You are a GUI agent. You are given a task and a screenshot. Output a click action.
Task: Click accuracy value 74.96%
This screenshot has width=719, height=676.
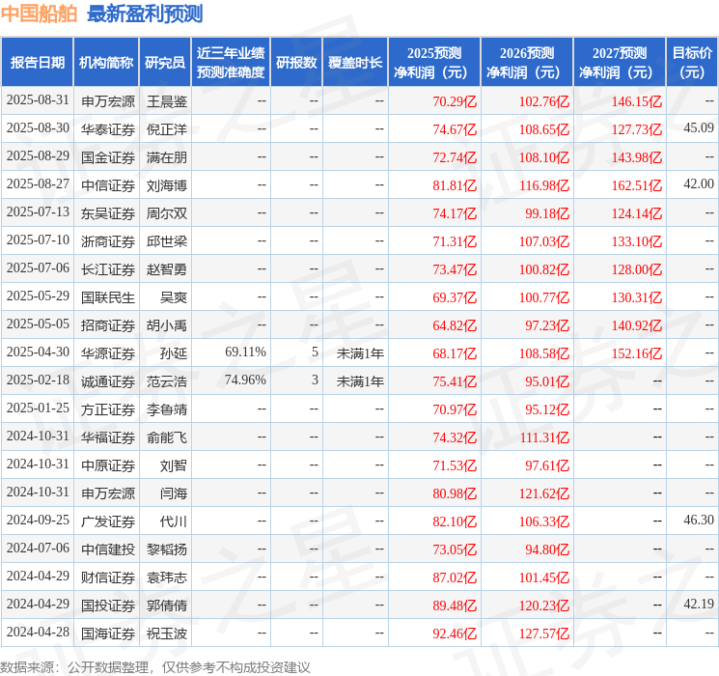click(245, 380)
